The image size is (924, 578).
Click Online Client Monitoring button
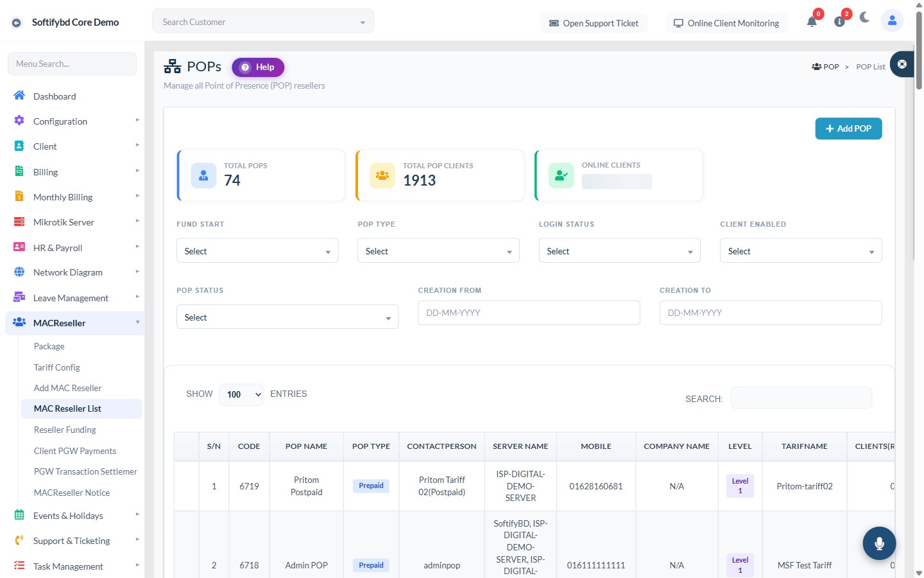tap(726, 23)
